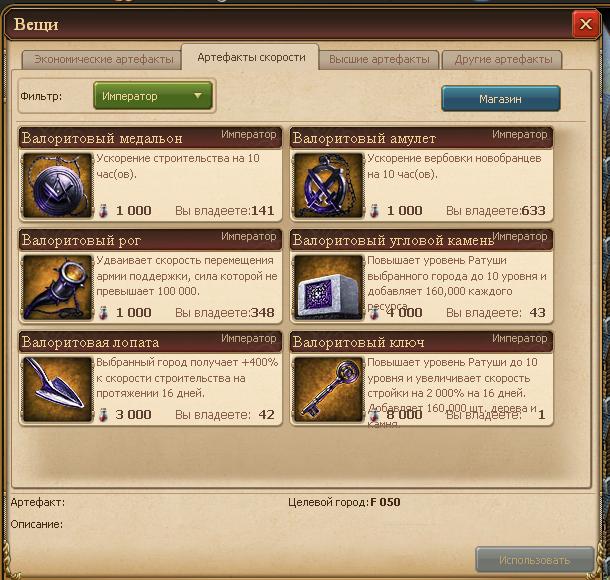Screen dimensions: 610x580
Task: Select the Артефакты скорости tab
Action: coord(251,57)
